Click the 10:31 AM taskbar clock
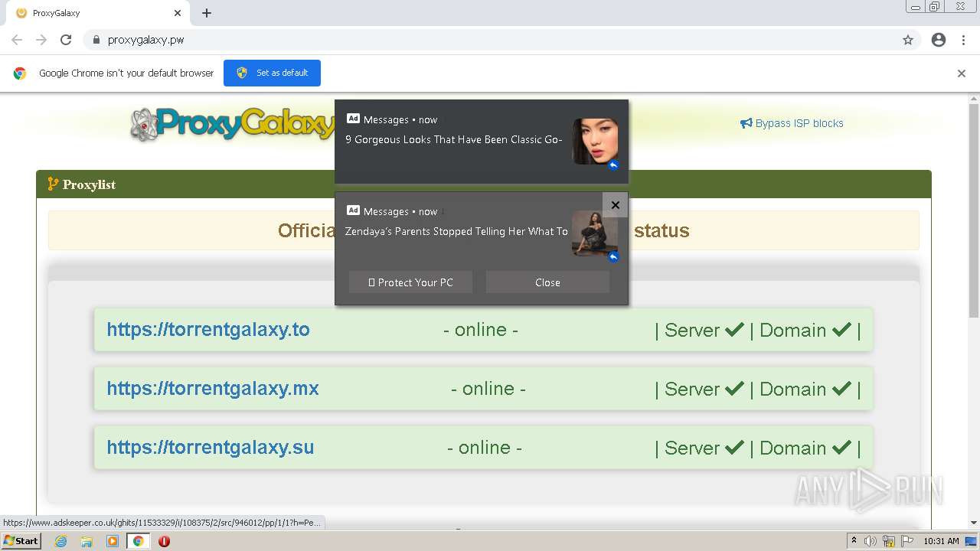Screen dimensions: 980x551 click(x=941, y=541)
